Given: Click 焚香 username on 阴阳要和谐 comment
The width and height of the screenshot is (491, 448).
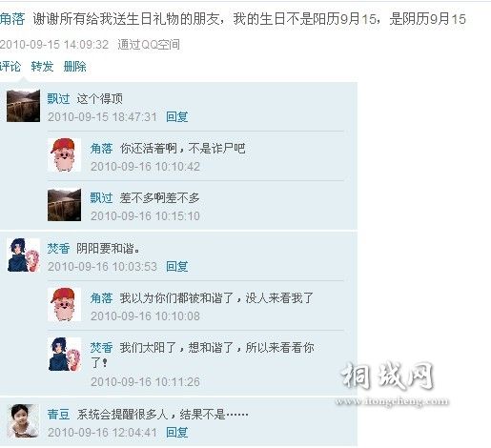Looking at the screenshot, I should pos(58,248).
